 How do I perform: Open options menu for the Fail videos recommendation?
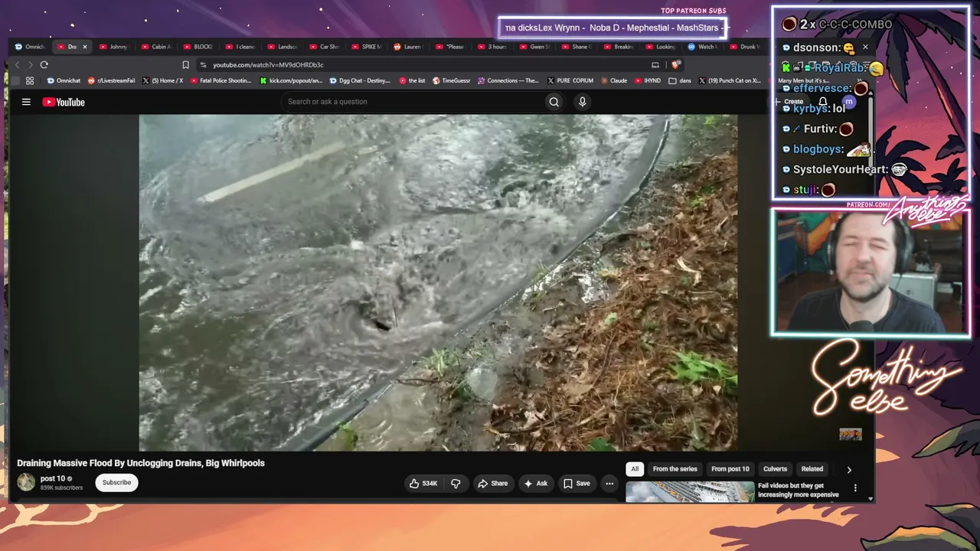(x=855, y=488)
